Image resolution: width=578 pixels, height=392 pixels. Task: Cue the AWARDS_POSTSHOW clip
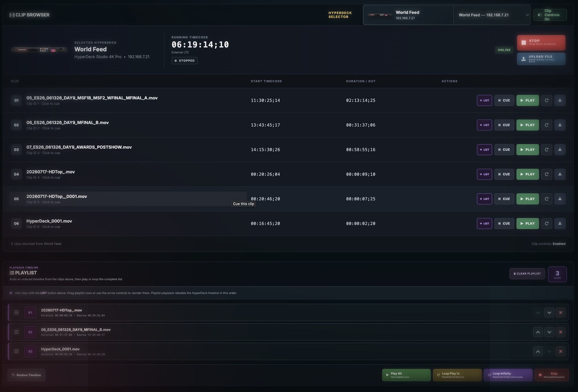504,150
